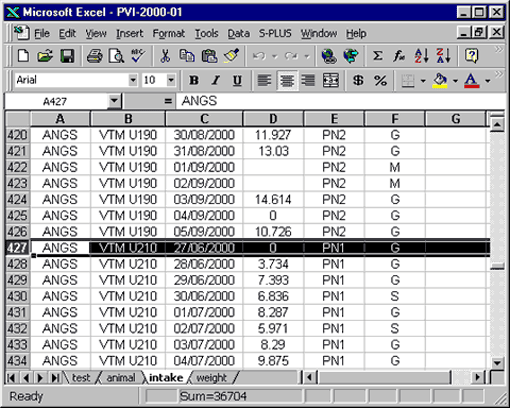
Task: Open Borders style dropdown arrow
Action: click(423, 81)
